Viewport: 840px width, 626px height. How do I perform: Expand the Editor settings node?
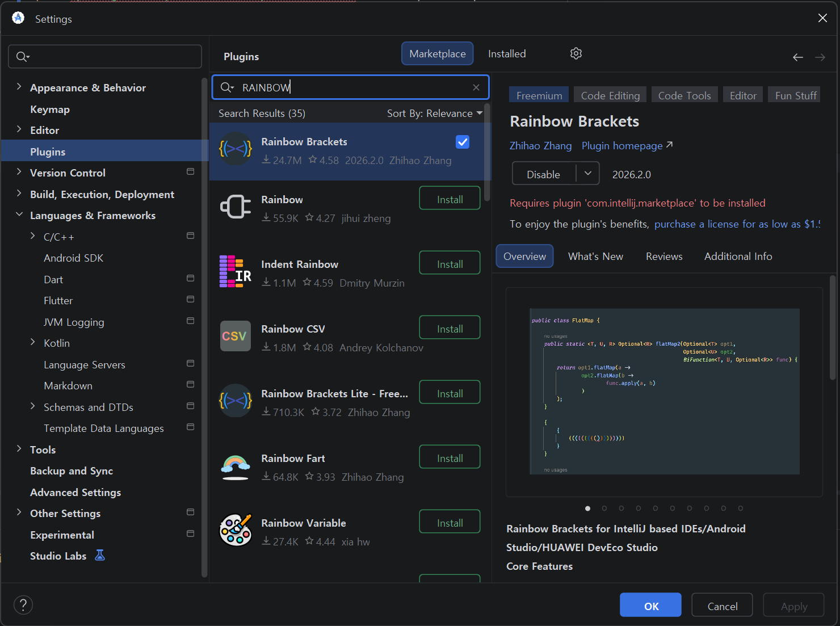pos(19,129)
